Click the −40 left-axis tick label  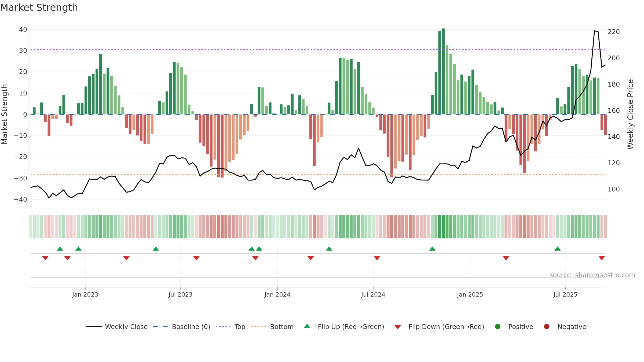(21, 200)
